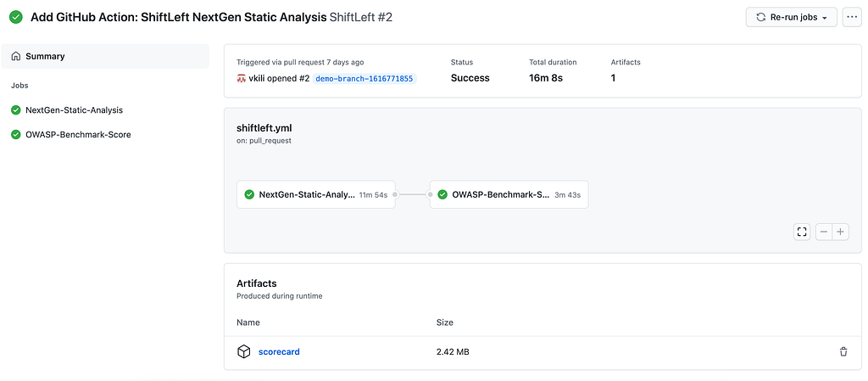The image size is (868, 381).
Task: Open the three-dots more options menu
Action: tap(851, 17)
